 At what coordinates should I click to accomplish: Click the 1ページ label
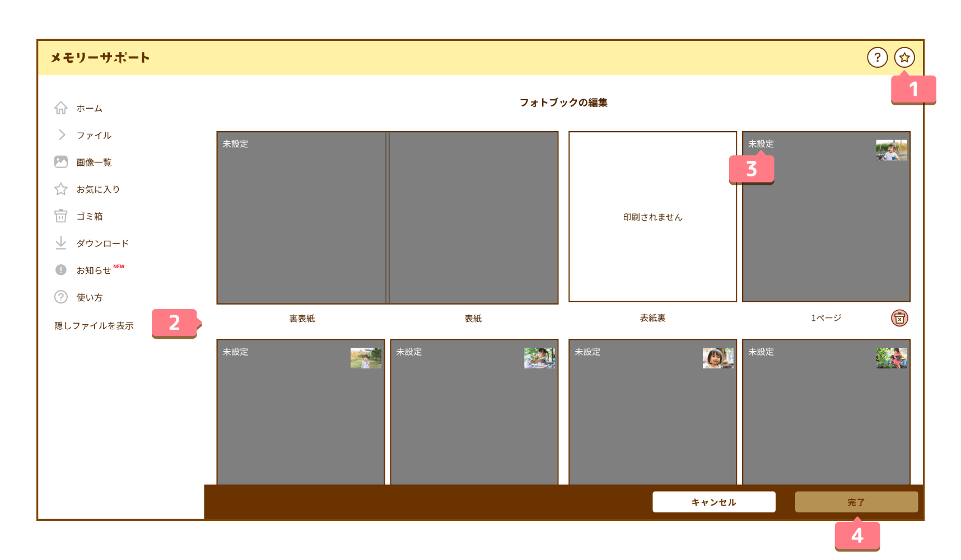(x=826, y=318)
